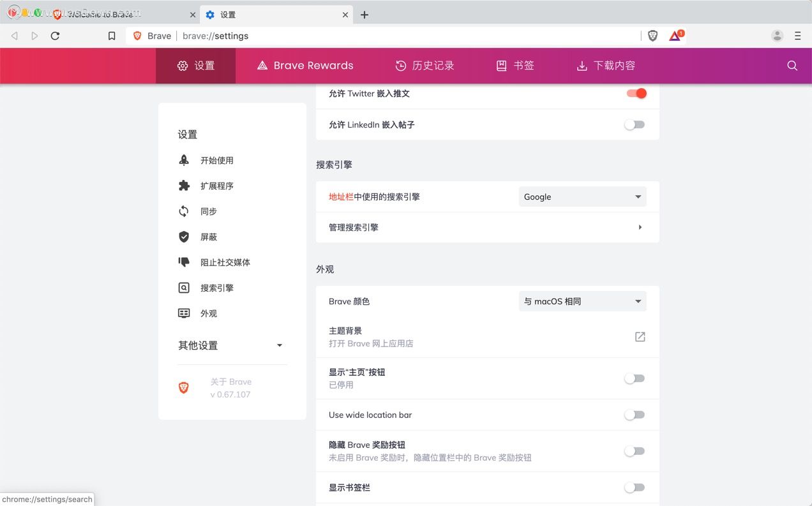
Task: Go to 开始使用 in the sidebar
Action: pyautogui.click(x=217, y=160)
